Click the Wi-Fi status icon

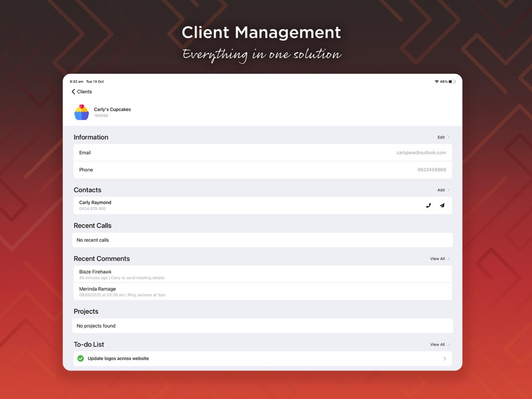click(x=437, y=81)
